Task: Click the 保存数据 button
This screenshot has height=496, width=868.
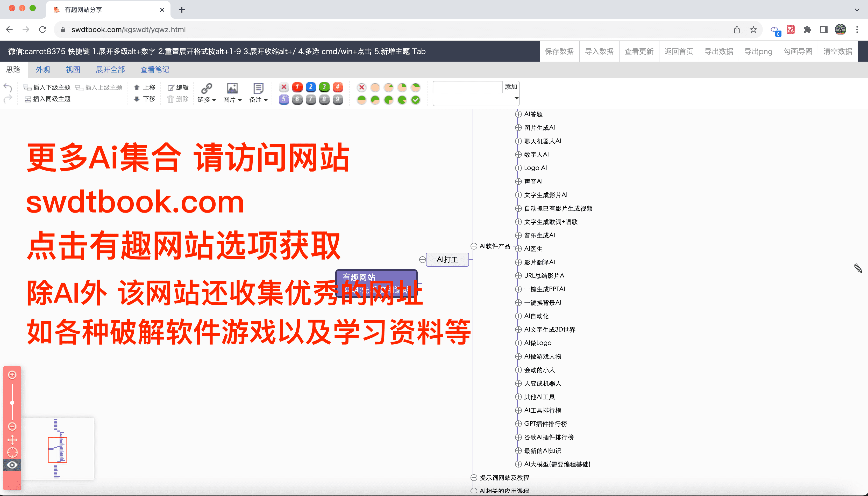Action: tap(559, 52)
